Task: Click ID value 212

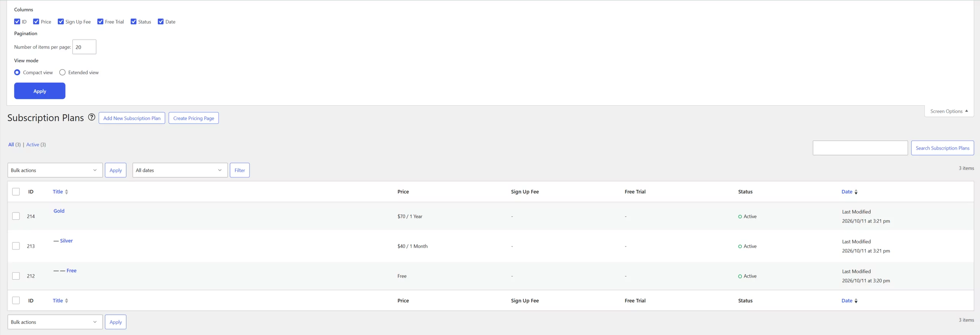Action: click(x=31, y=276)
